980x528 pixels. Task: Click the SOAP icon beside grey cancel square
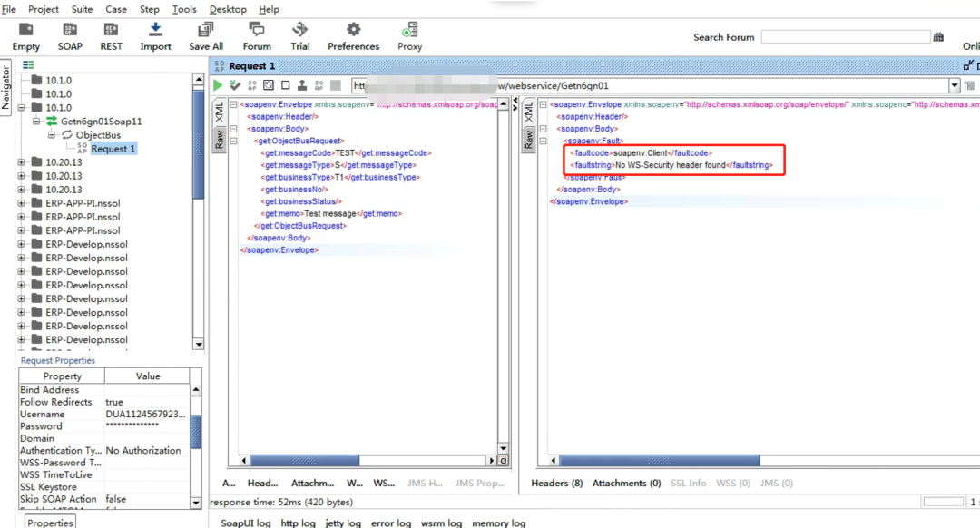319,85
